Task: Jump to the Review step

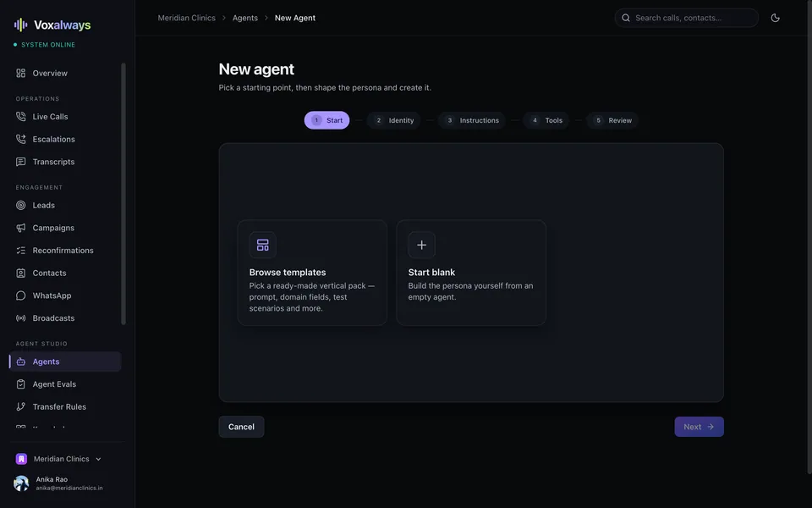Action: 612,120
